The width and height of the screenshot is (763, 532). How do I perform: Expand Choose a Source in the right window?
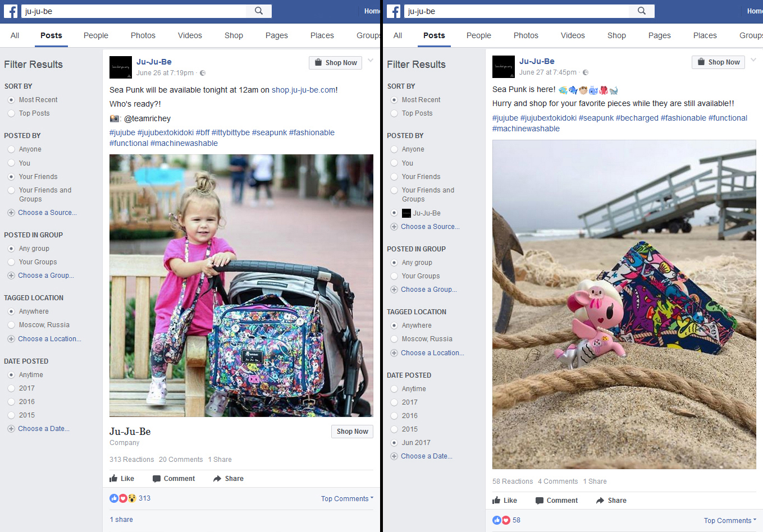[x=425, y=227]
